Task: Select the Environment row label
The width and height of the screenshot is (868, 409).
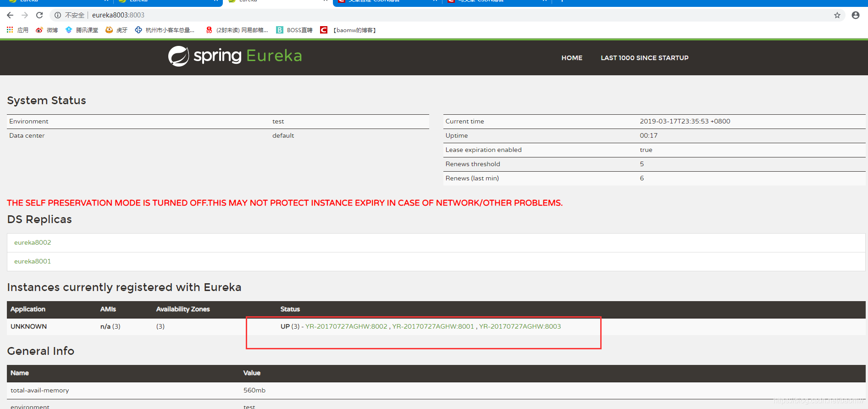Action: pos(28,121)
